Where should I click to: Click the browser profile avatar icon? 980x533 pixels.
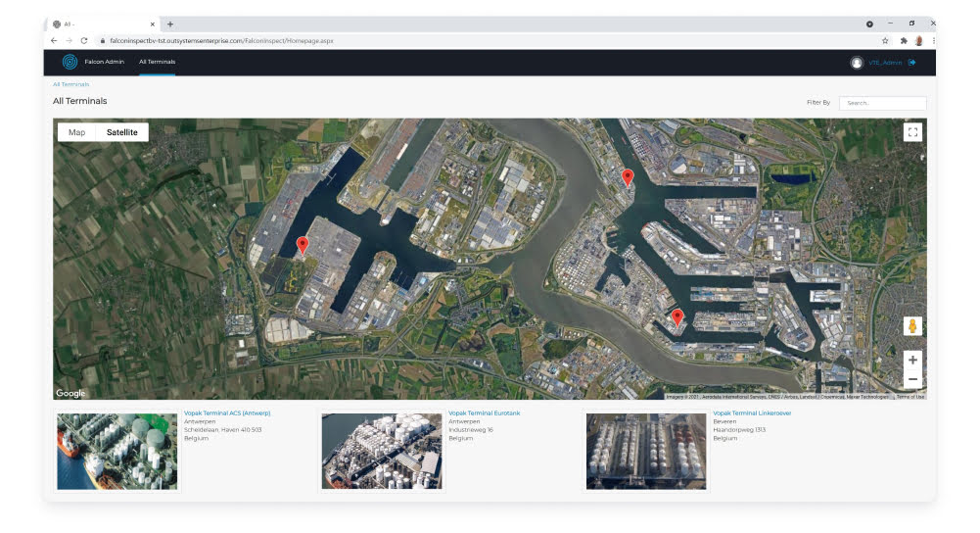point(918,41)
